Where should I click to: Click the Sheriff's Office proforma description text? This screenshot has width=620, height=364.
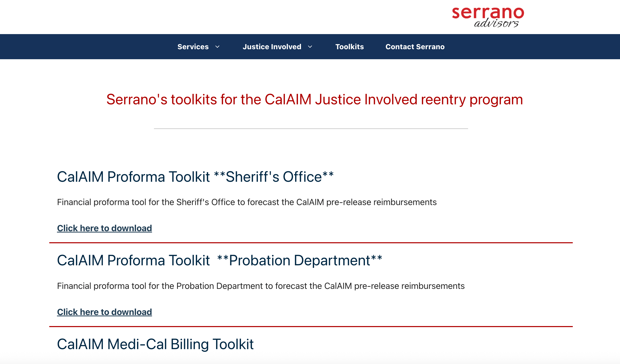(247, 202)
